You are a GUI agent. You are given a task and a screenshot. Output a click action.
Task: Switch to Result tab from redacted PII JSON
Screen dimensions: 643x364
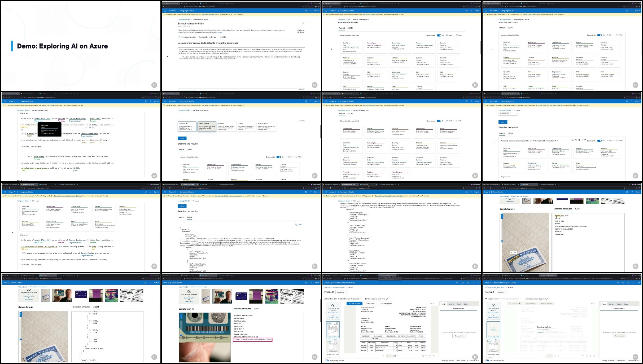(x=181, y=217)
